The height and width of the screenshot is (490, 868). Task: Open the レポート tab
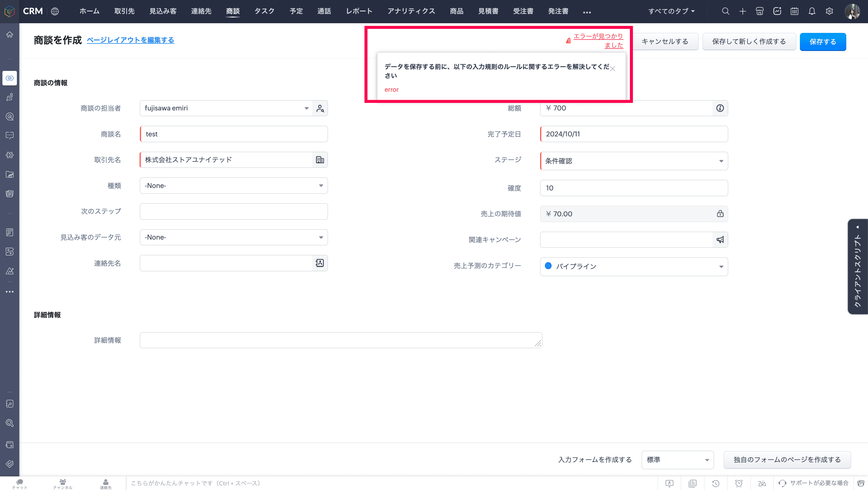359,11
